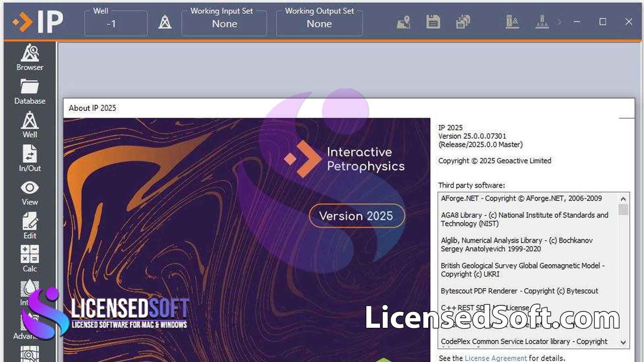
Task: Click the third party list scroll up arrow
Action: tap(623, 199)
